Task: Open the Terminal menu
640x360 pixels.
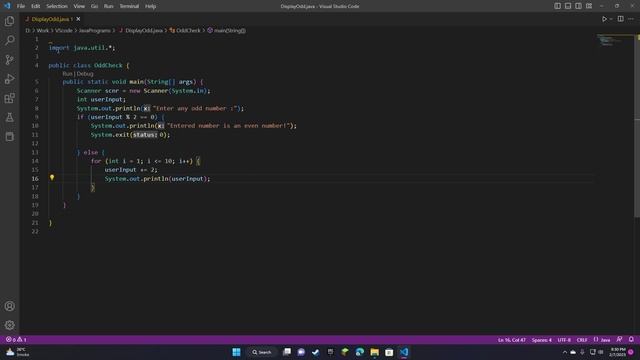Action: [x=129, y=6]
